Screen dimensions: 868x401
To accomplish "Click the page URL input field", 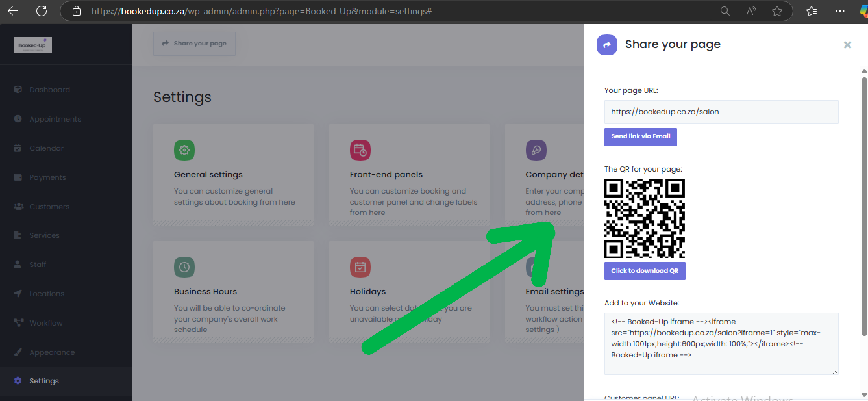I will click(x=721, y=112).
